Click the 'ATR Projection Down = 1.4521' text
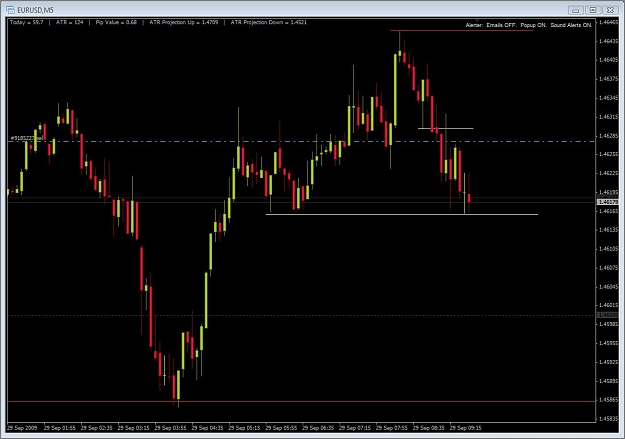 click(x=269, y=22)
